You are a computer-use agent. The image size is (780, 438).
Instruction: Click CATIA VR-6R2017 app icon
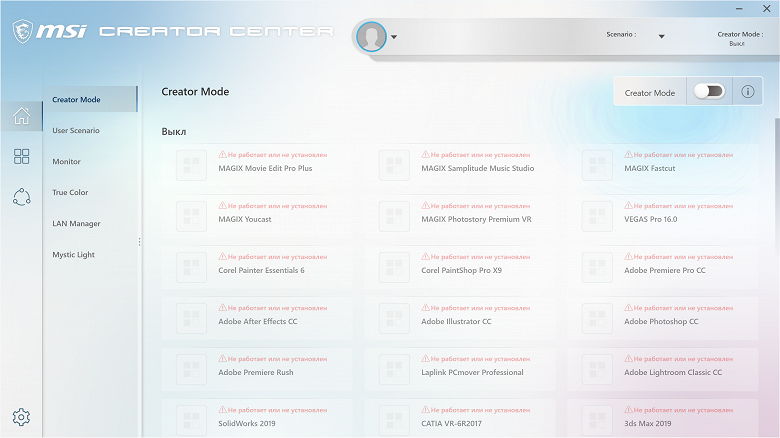pos(394,420)
